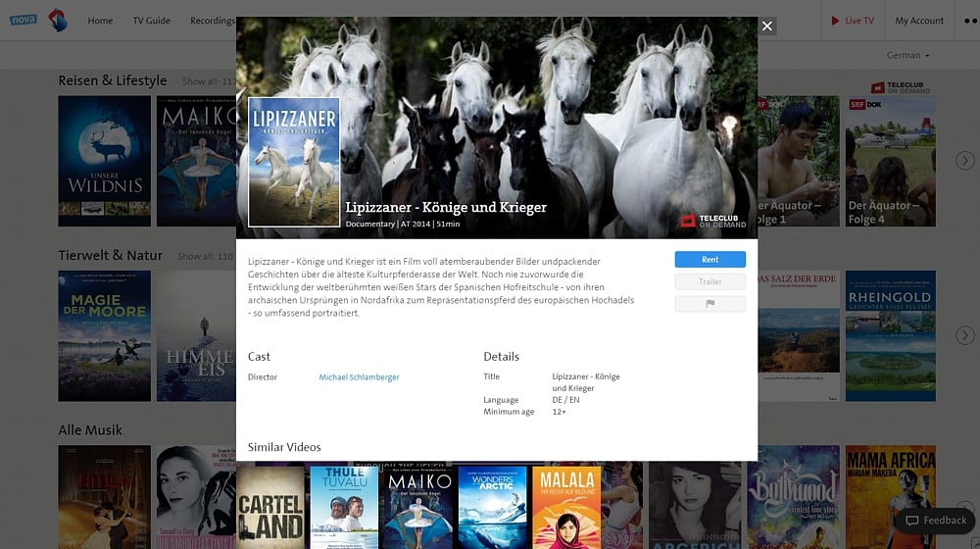Click the Documentary | AT 2014 | 51min line
Screen dimensions: 980x549
click(x=403, y=224)
